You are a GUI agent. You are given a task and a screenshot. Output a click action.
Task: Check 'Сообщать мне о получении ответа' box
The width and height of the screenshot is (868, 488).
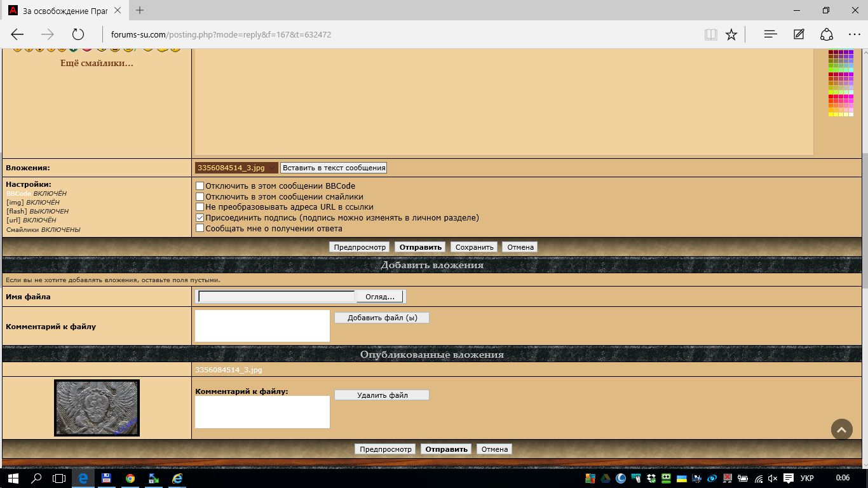point(200,229)
